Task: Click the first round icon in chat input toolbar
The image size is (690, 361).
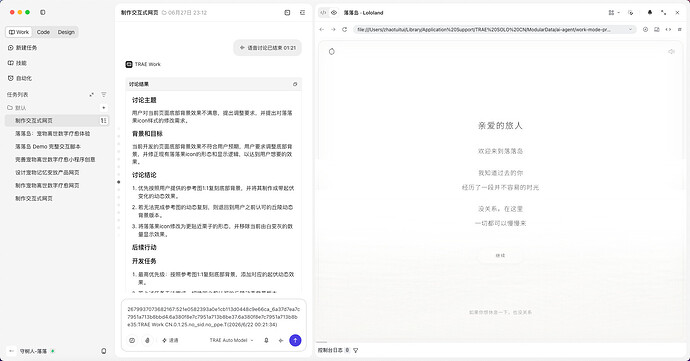Action: pyautogui.click(x=132, y=340)
